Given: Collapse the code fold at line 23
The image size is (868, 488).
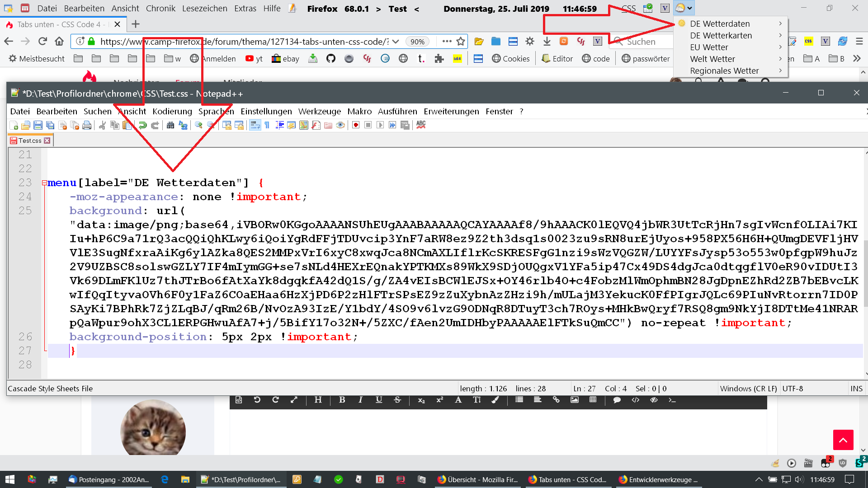Looking at the screenshot, I should coord(44,183).
